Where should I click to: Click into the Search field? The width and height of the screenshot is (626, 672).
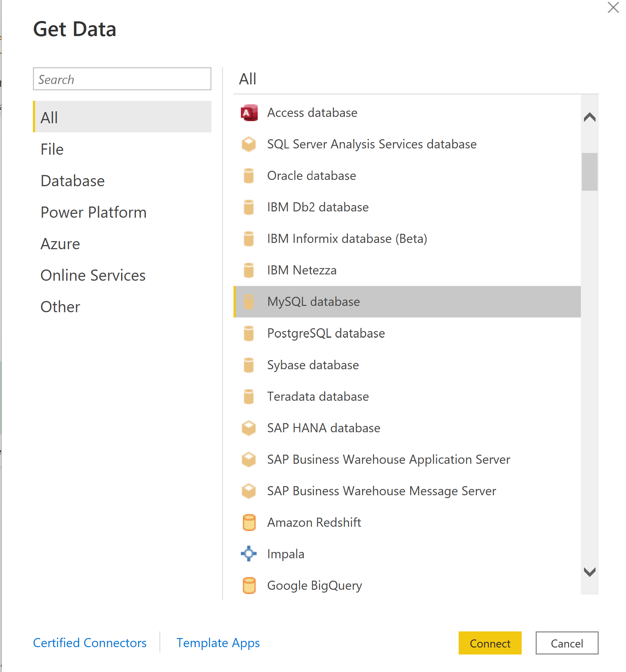pos(122,79)
